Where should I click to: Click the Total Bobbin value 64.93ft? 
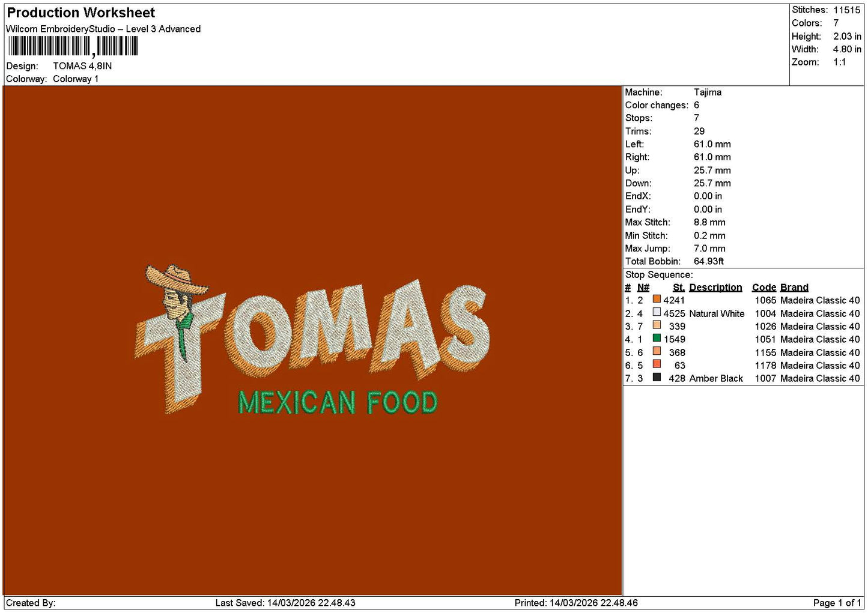[709, 261]
